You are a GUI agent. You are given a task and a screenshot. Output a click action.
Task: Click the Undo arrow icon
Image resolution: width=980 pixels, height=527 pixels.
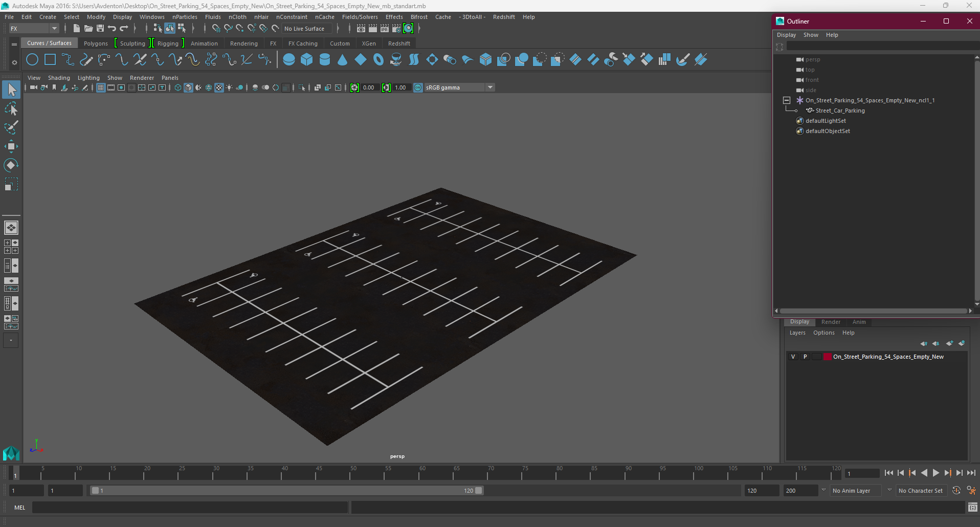pyautogui.click(x=112, y=29)
